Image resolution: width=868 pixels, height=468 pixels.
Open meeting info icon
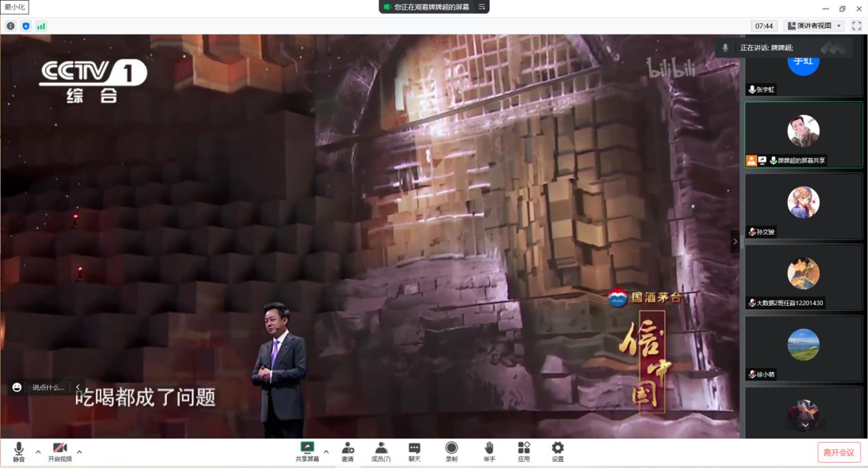tap(10, 26)
